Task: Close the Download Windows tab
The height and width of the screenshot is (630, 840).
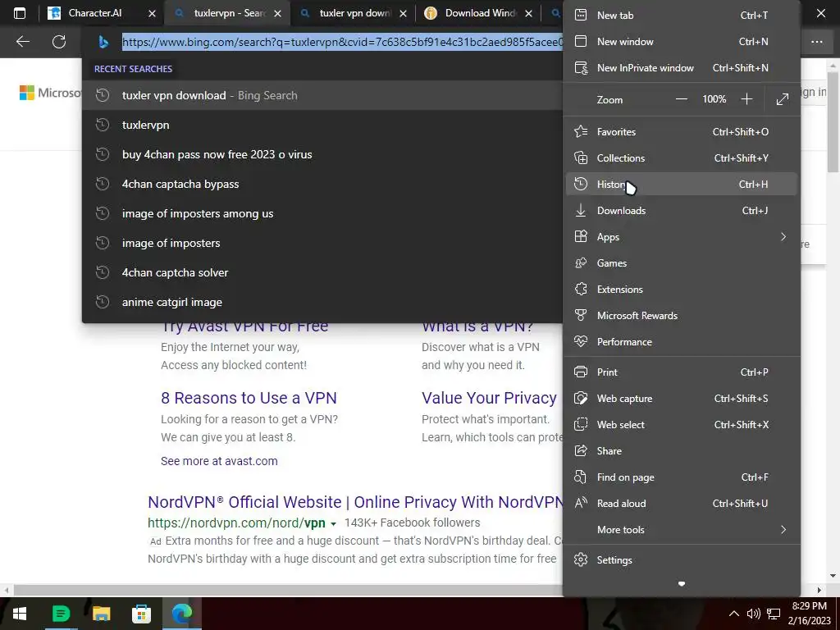Action: click(x=529, y=14)
